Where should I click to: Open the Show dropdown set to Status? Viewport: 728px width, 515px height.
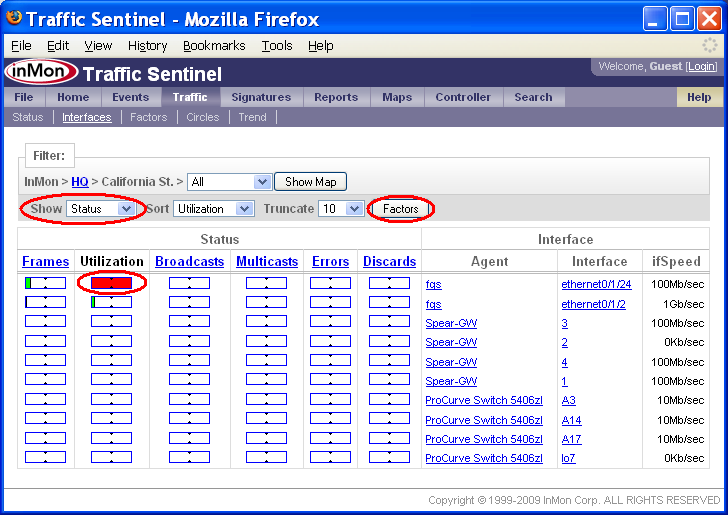pos(101,209)
